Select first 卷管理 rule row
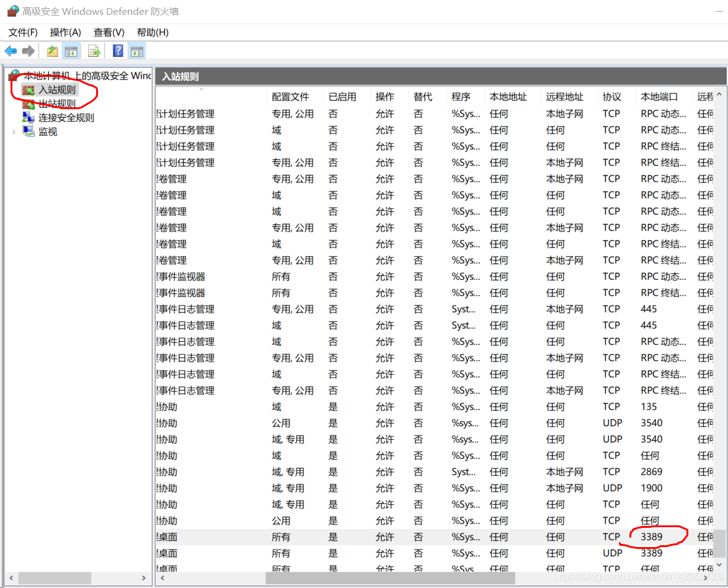The height and width of the screenshot is (588, 728). pos(435,179)
